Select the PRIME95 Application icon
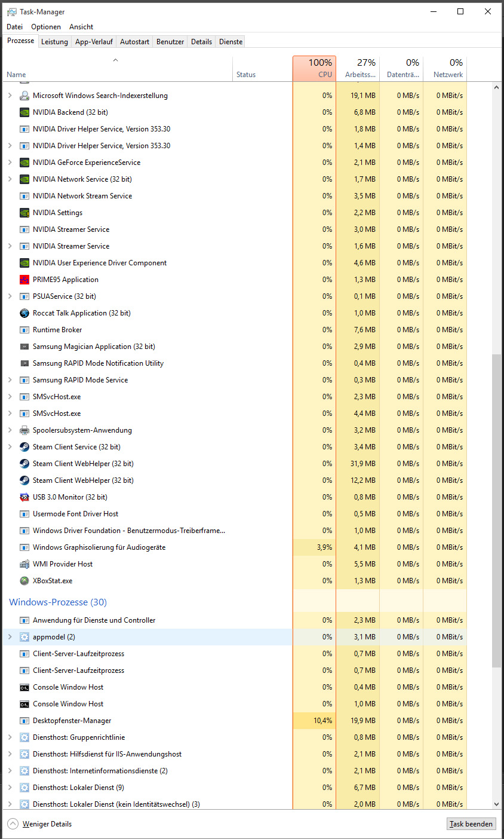The image size is (504, 839). click(x=24, y=280)
